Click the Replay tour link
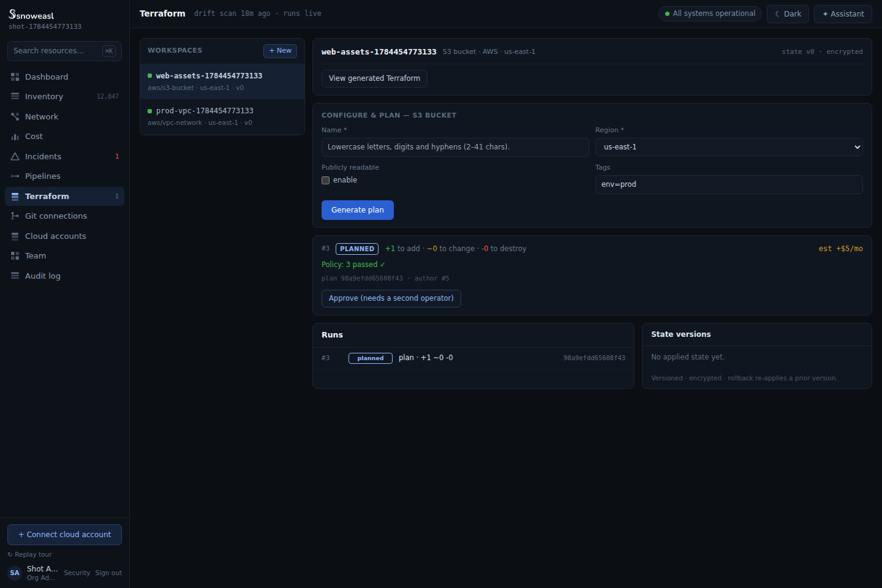Image resolution: width=882 pixels, height=588 pixels. point(30,554)
